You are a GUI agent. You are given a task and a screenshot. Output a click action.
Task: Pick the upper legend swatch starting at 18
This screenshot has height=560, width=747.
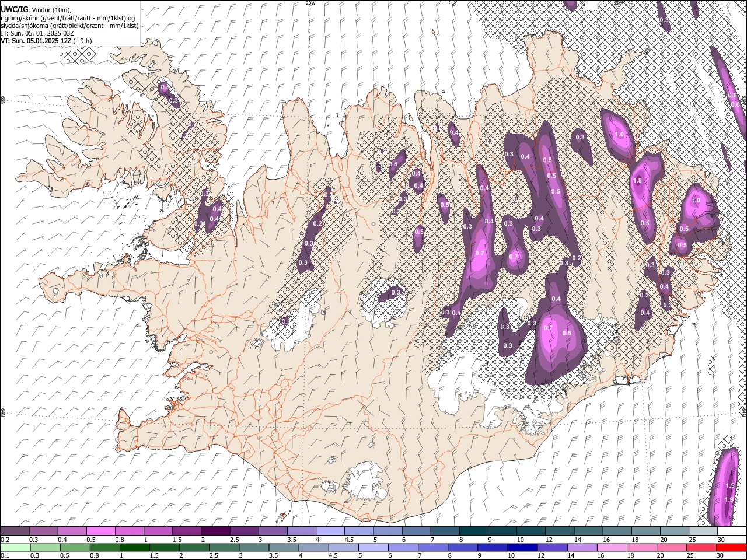click(x=646, y=531)
